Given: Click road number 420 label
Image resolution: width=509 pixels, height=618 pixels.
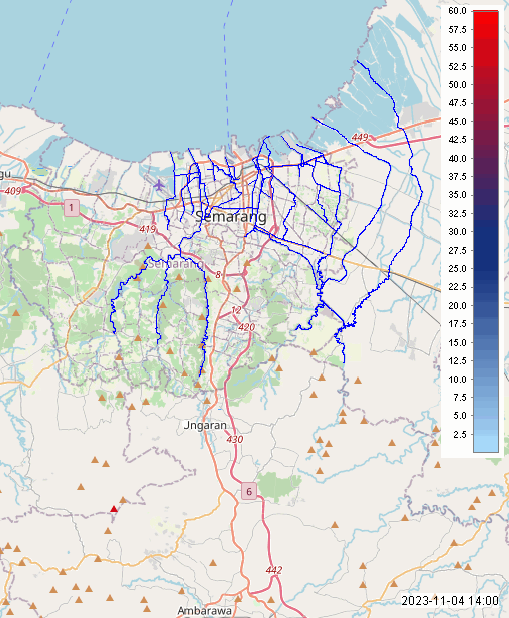Looking at the screenshot, I should (x=246, y=327).
